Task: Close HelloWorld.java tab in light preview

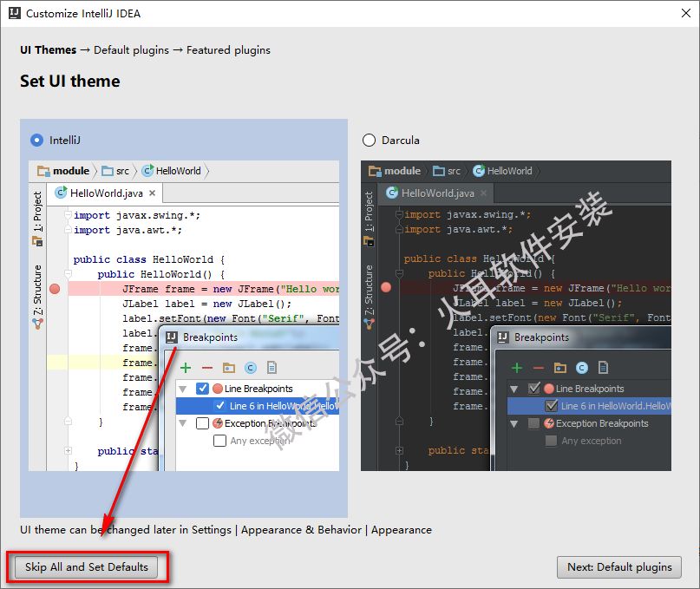Action: coord(153,193)
